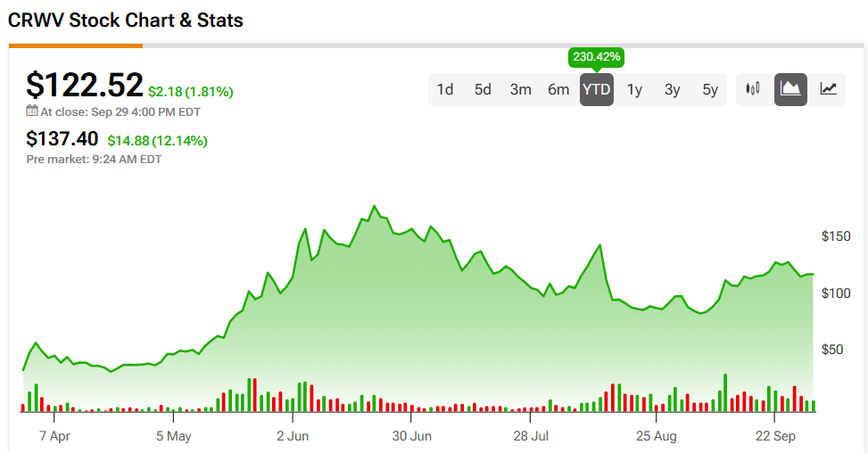Screen dimensions: 868x453
Task: Select the 1y time range
Action: coord(634,89)
